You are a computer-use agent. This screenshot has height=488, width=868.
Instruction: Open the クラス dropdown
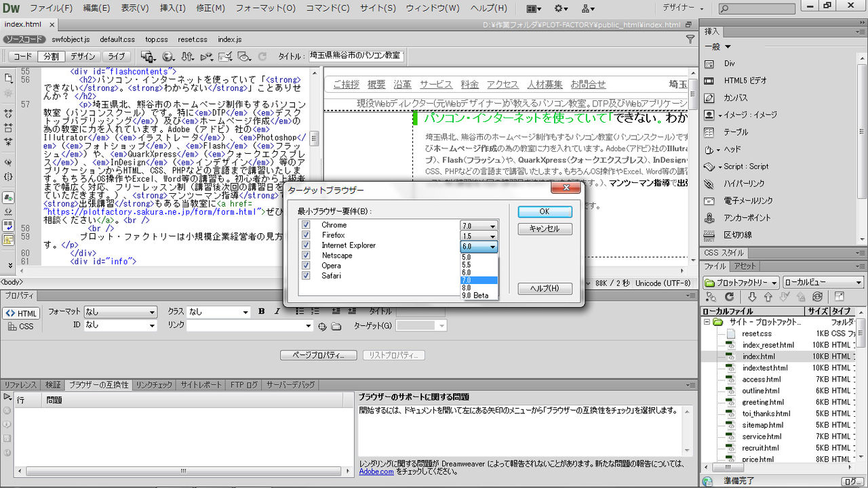[219, 312]
